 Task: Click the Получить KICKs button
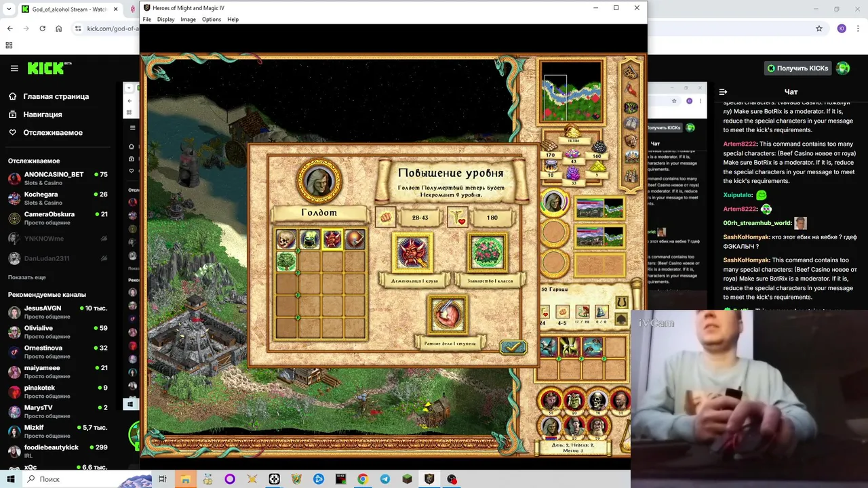797,68
